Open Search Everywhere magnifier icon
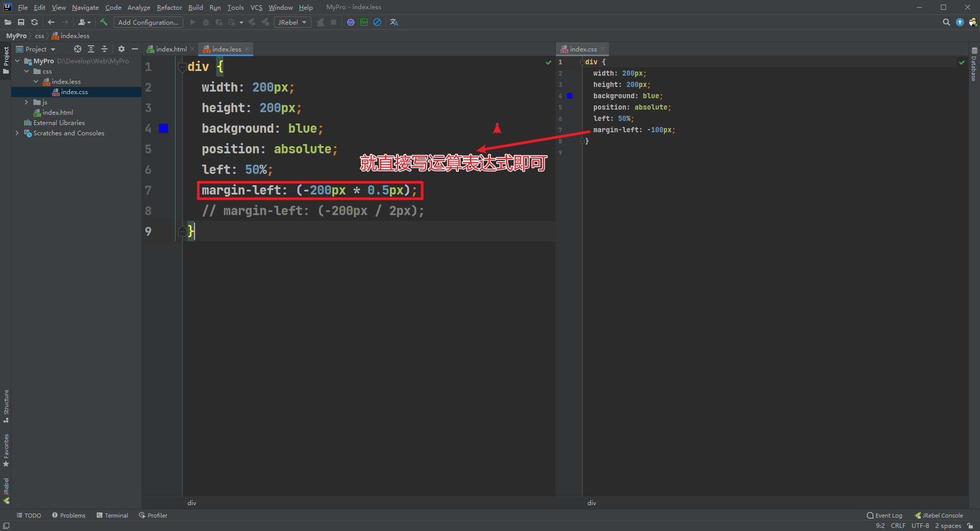Screen dimensions: 980x531 (x=946, y=22)
